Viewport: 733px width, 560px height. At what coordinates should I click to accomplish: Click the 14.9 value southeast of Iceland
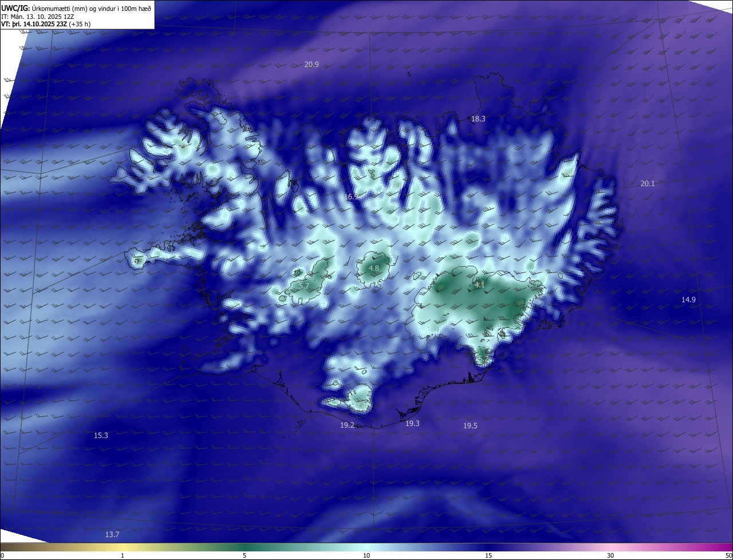pyautogui.click(x=688, y=300)
